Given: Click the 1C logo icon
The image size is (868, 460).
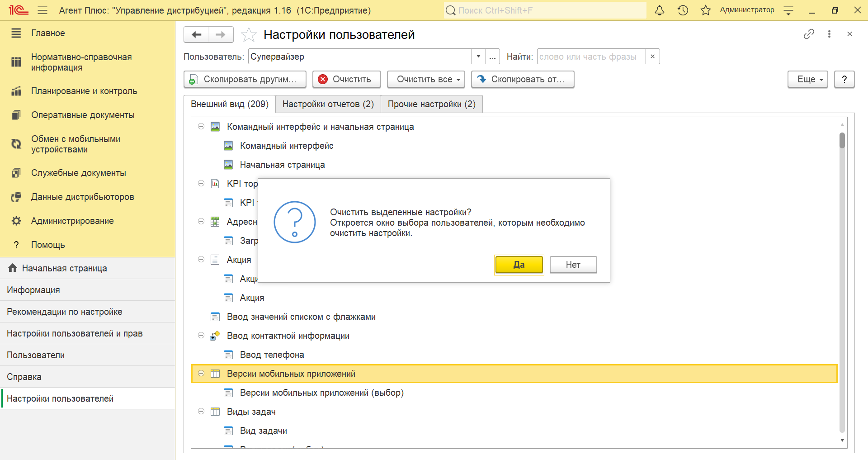Looking at the screenshot, I should point(19,10).
